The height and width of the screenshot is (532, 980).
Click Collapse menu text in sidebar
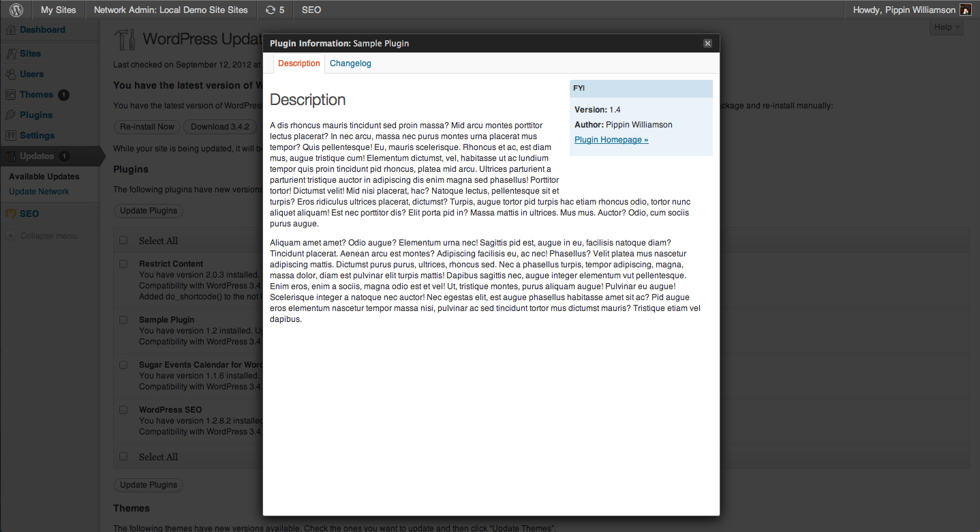coord(48,236)
